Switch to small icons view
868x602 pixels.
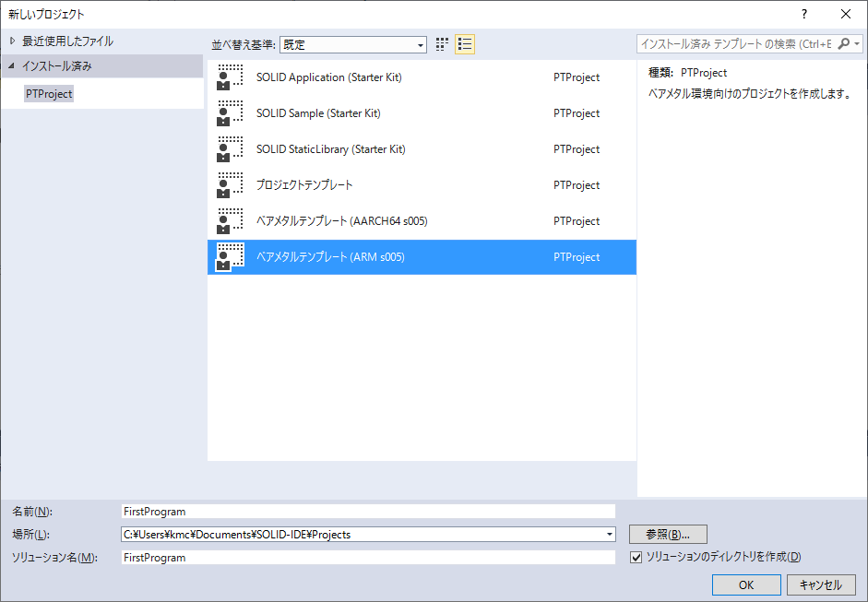click(x=442, y=44)
